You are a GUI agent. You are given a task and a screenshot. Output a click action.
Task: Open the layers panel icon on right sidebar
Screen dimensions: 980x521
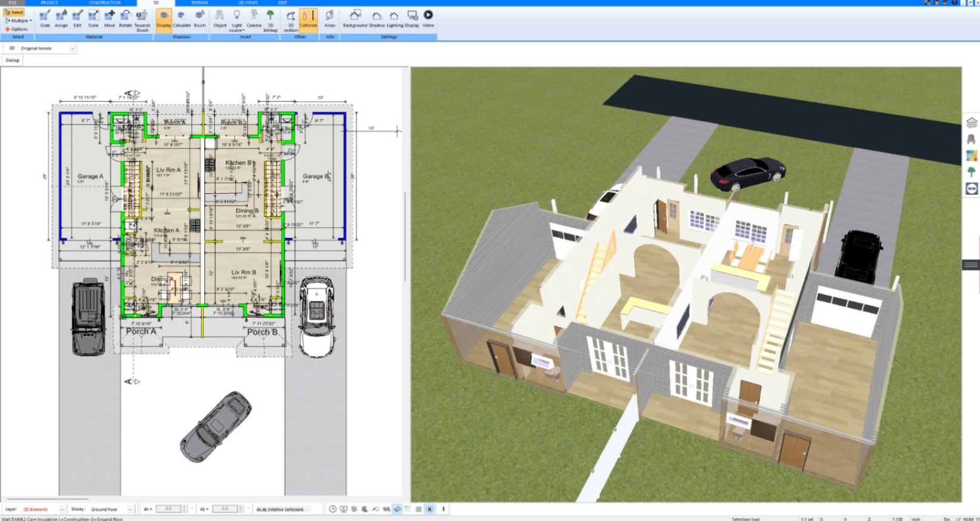pos(972,123)
